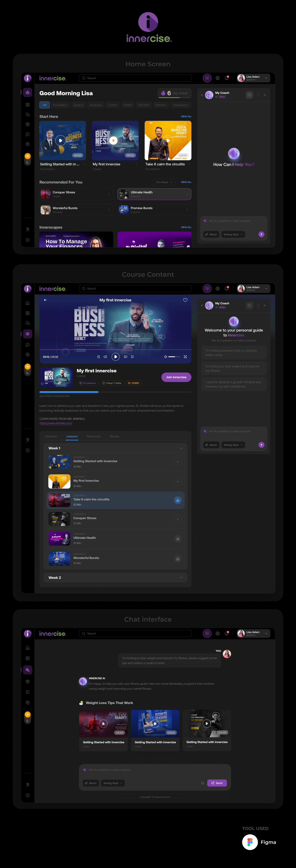296x868 pixels.
Task: Click the back arrow on course video header
Action: 45,300
